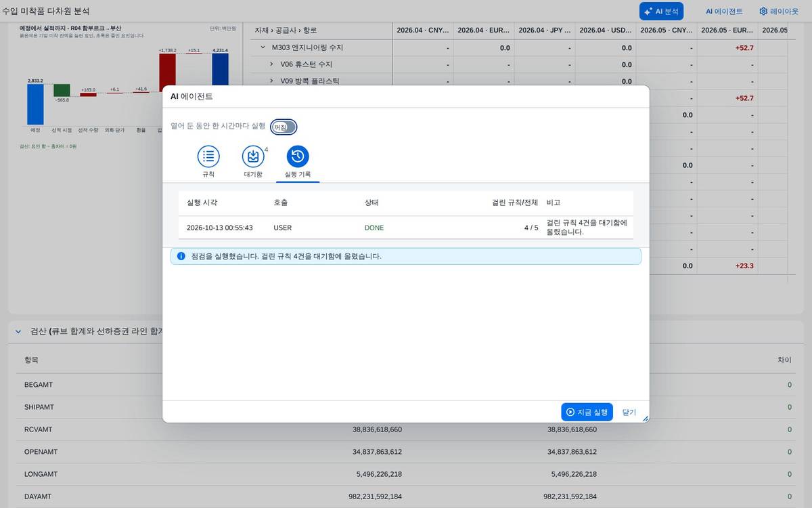Click the 차이 column header
Screen dimensions: 812x508
[784, 360]
